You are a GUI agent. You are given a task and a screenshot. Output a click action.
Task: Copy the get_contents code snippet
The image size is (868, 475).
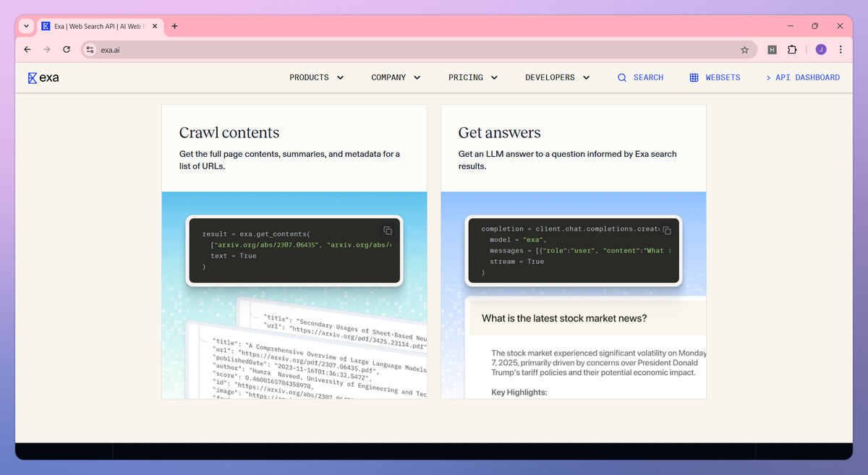388,231
